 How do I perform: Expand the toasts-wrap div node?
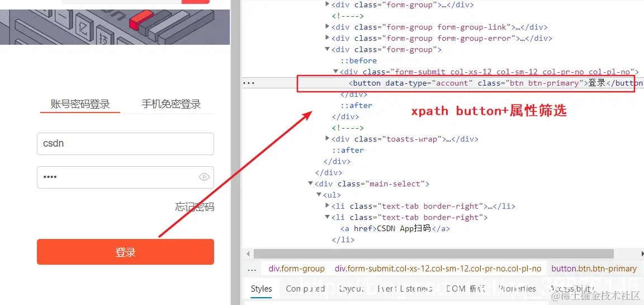tap(328, 139)
